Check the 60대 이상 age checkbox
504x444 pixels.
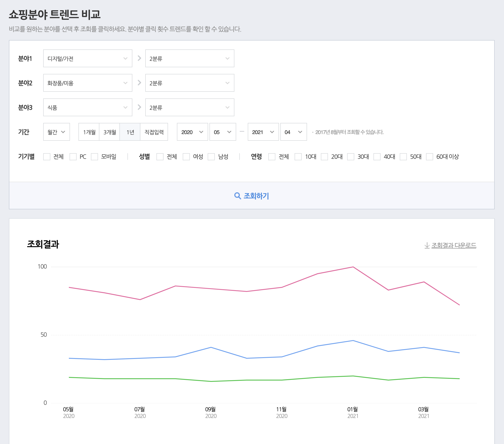pyautogui.click(x=430, y=157)
